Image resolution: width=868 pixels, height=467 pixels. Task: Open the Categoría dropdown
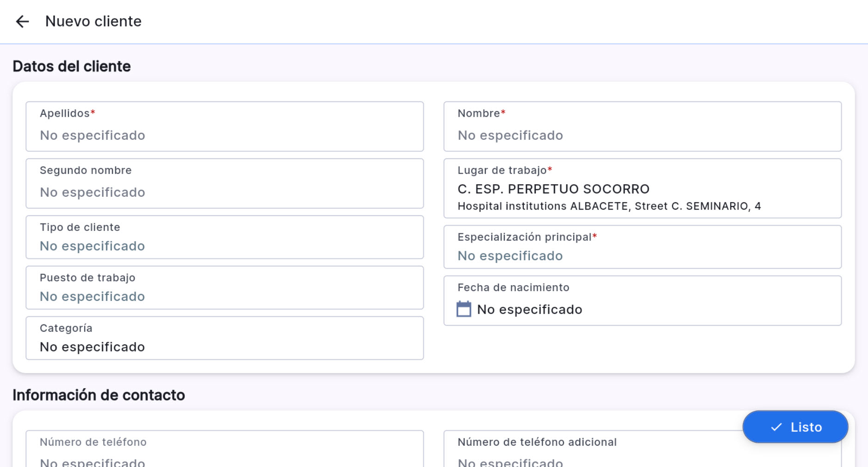224,346
